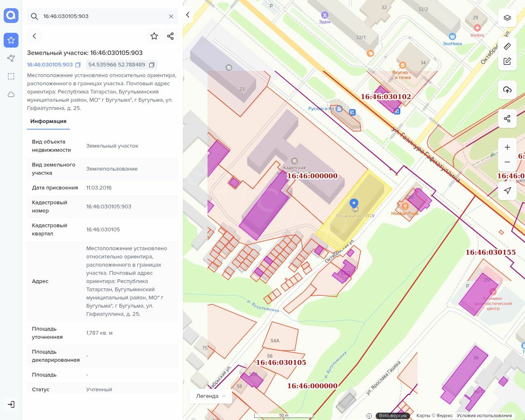Open favorites in left sidebar
The height and width of the screenshot is (420, 525).
pyautogui.click(x=11, y=40)
